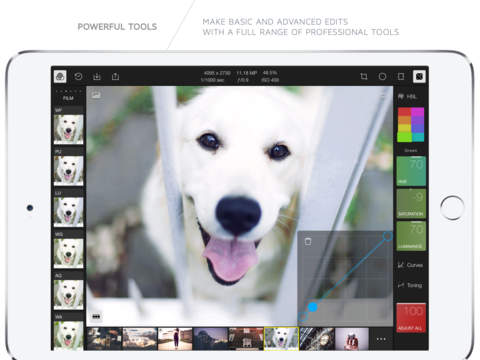The width and height of the screenshot is (480, 360).
Task: Open the black-and-white filmstrip thumbnail
Action: [317, 339]
